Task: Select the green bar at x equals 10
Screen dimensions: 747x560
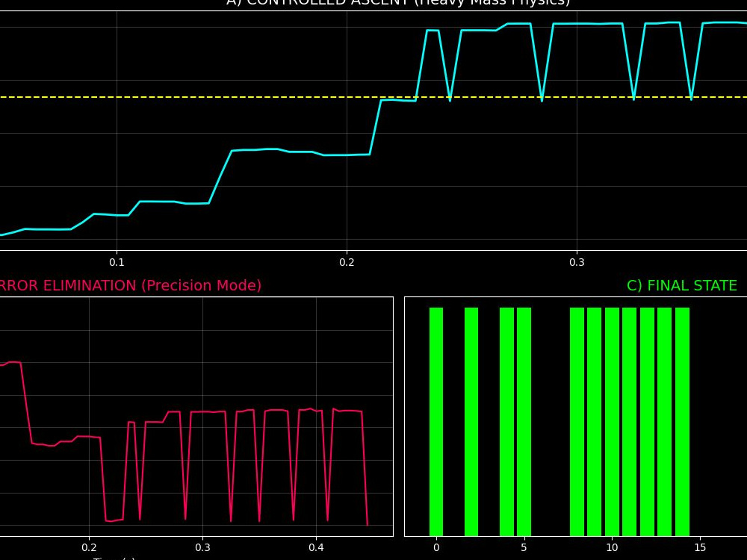Action: (613, 422)
